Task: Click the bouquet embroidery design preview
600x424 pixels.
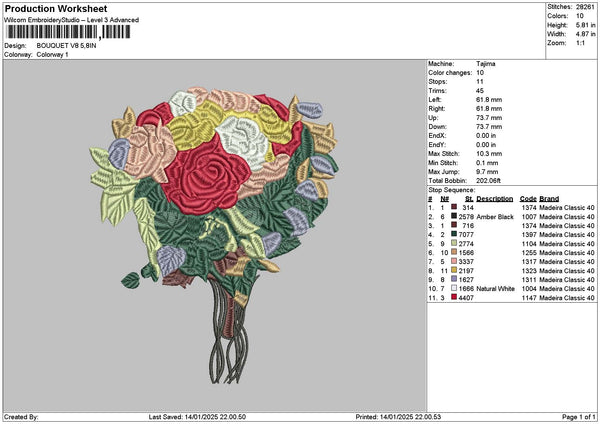Action: point(214,235)
